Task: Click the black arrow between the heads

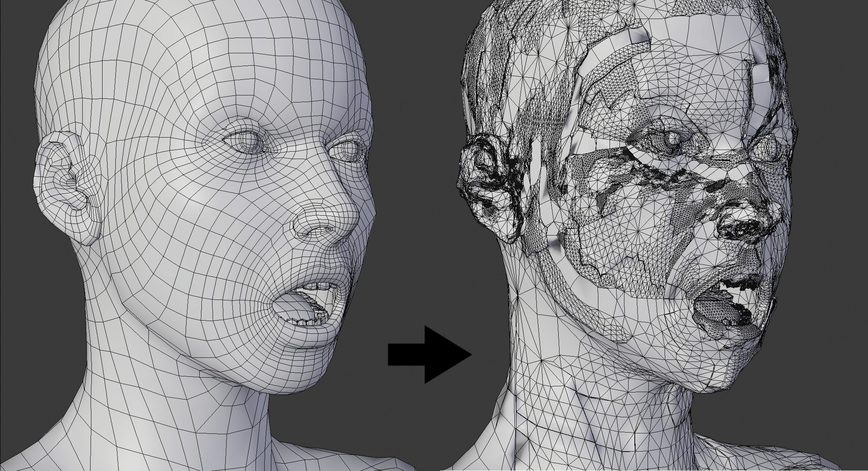Action: coord(430,354)
